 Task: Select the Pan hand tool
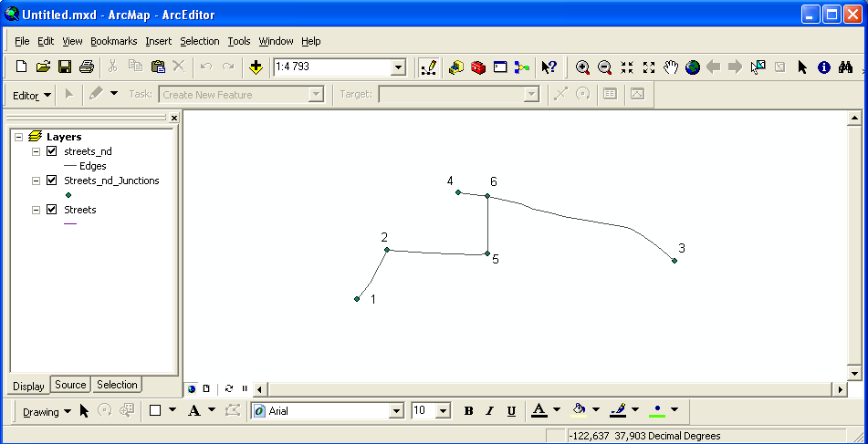(671, 67)
